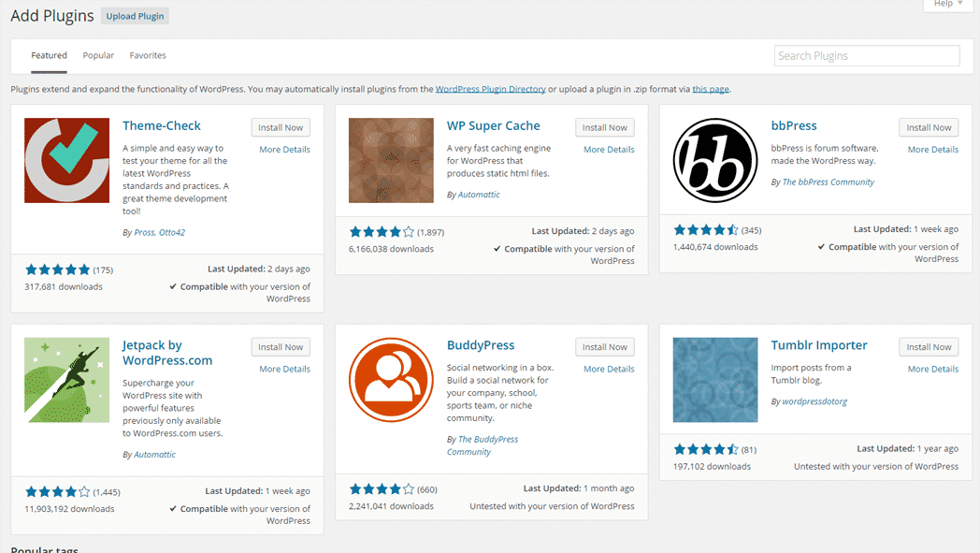Follow the 'this page' upload link
Image resolution: width=980 pixels, height=553 pixels.
click(711, 89)
